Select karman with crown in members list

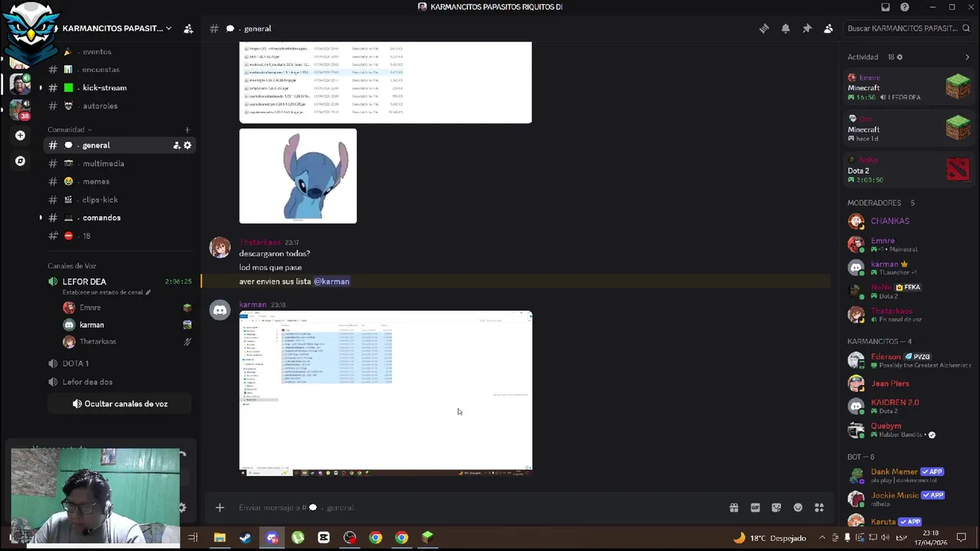click(x=909, y=268)
